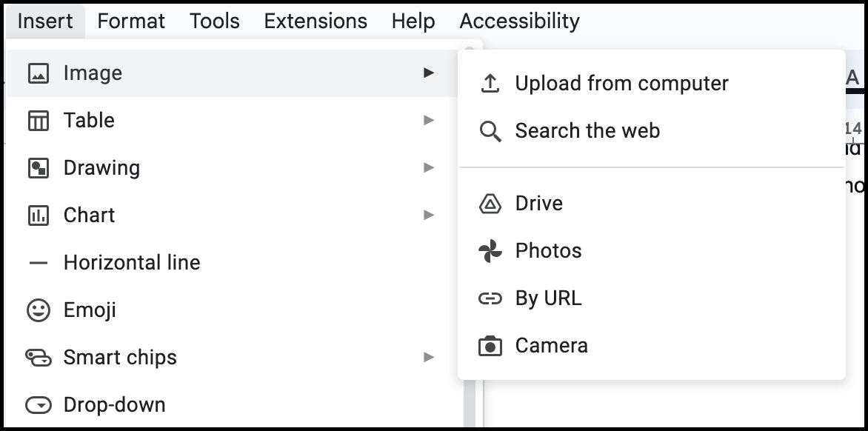This screenshot has width=868, height=431.
Task: Expand the Smart chips submenu arrow
Action: (429, 358)
